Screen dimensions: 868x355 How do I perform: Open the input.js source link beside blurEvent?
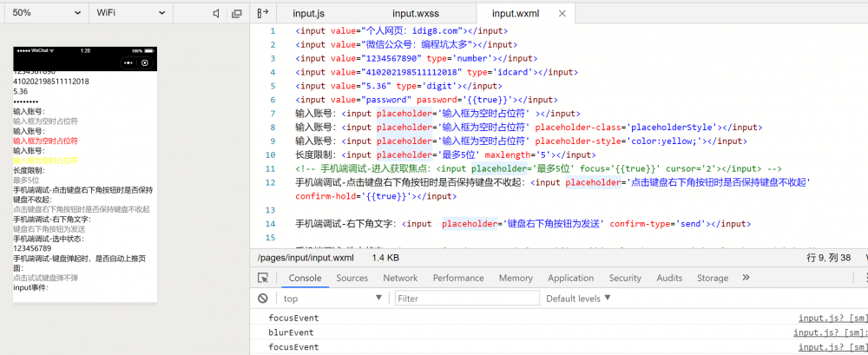tap(831, 332)
